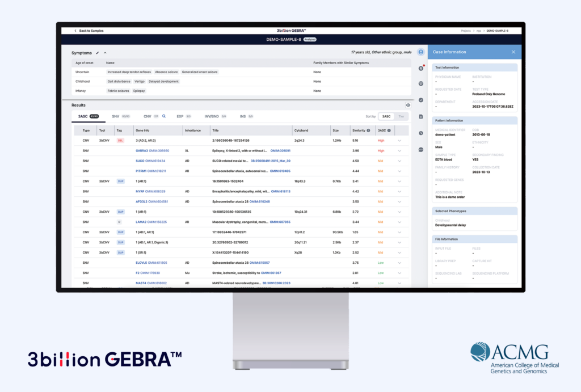Image resolution: width=581 pixels, height=392 pixels.
Task: Open the document file sidebar icon
Action: pos(420,116)
